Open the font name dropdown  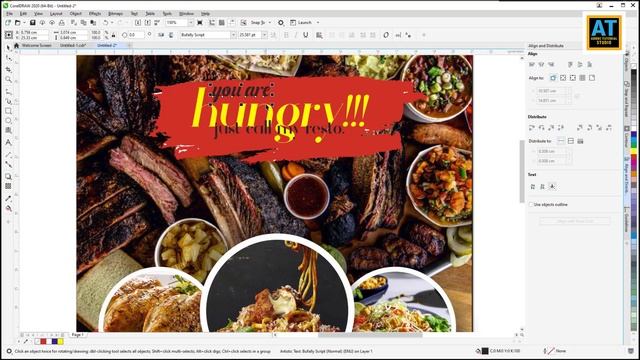coord(233,35)
